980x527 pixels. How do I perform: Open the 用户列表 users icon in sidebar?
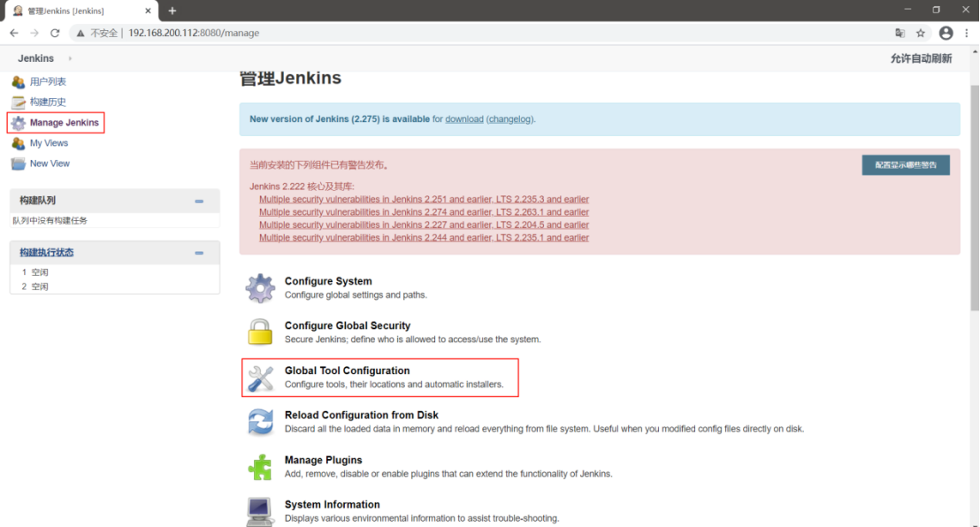18,82
